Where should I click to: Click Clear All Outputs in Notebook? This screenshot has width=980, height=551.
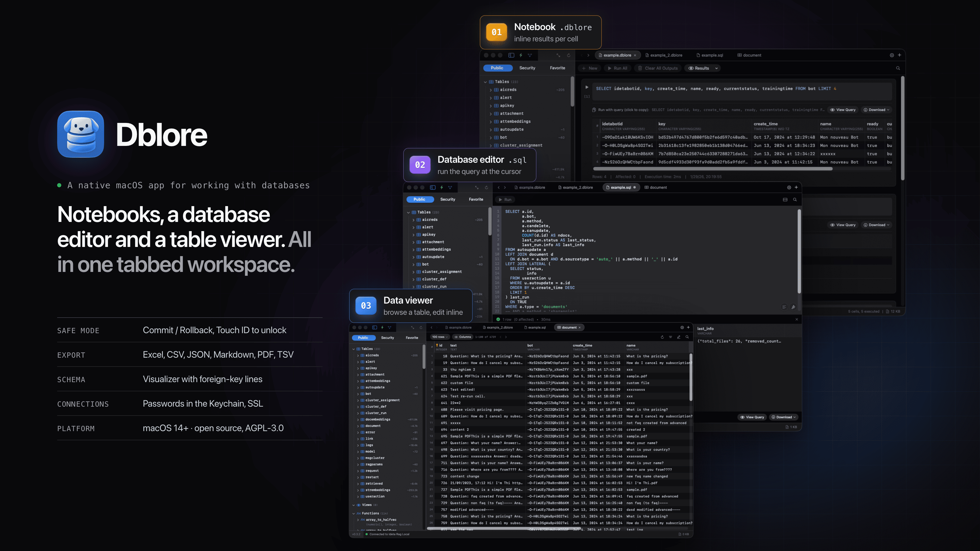pos(658,68)
